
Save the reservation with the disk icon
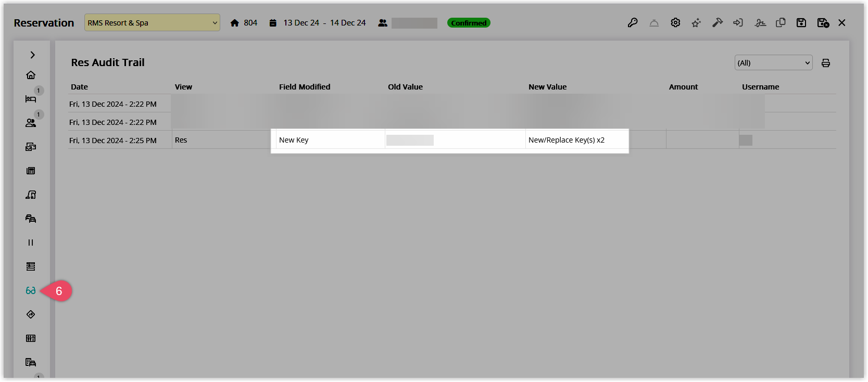click(x=801, y=23)
